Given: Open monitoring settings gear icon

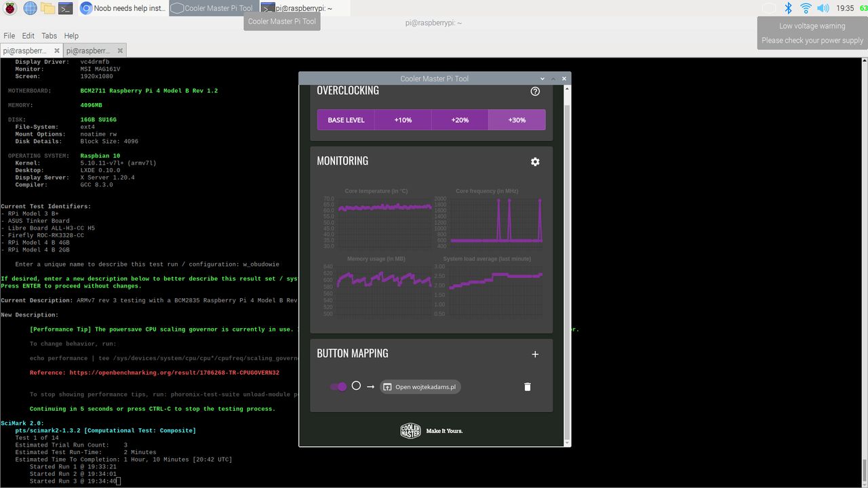Looking at the screenshot, I should point(535,161).
